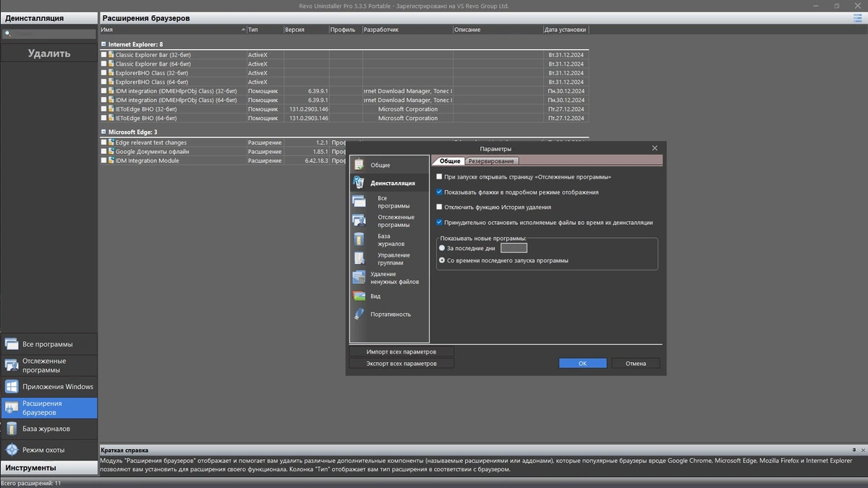Viewport: 868px width, 488px height.
Task: Open Приложения Windows in main window sidebar
Action: (48, 386)
